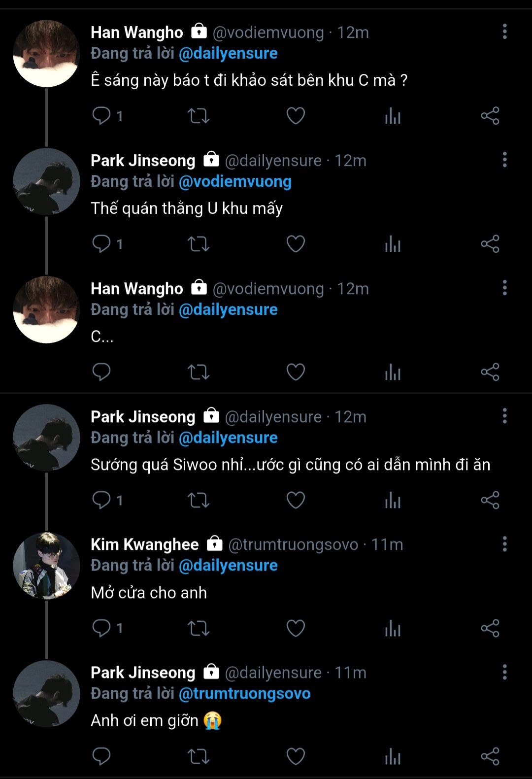The height and width of the screenshot is (779, 532).
Task: Reply to Han Wangho's "khảo sát bên khu C" tweet
Action: (x=101, y=116)
